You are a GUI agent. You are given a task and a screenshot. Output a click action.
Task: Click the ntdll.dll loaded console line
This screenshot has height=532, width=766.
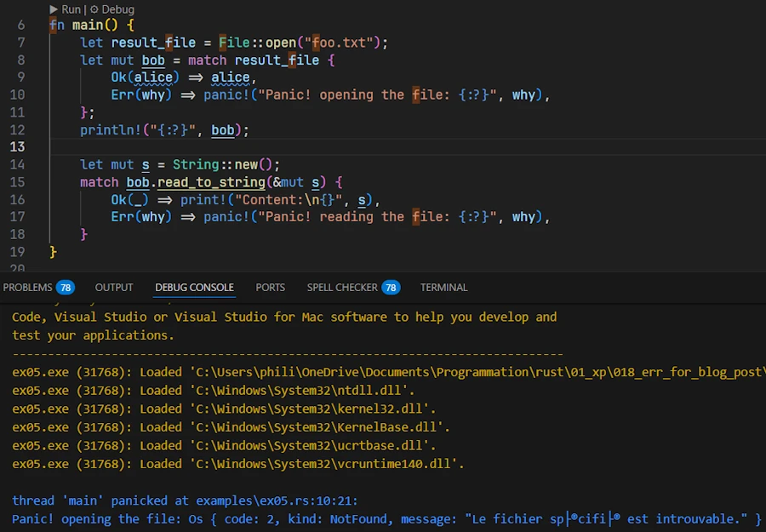(x=213, y=391)
